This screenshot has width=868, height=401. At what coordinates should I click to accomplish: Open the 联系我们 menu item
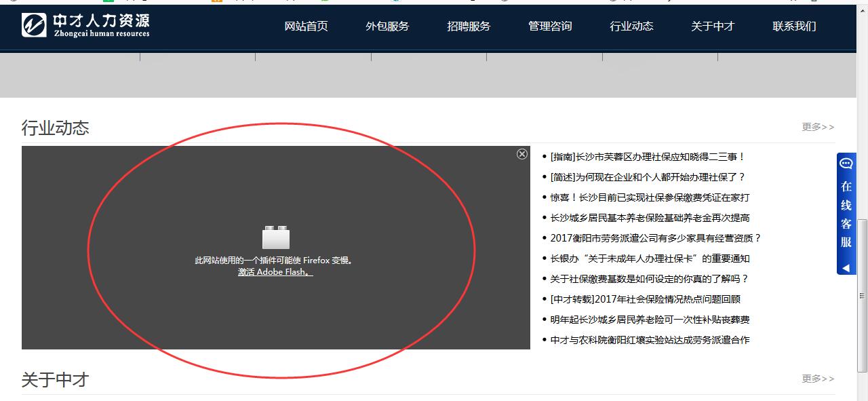click(x=794, y=26)
